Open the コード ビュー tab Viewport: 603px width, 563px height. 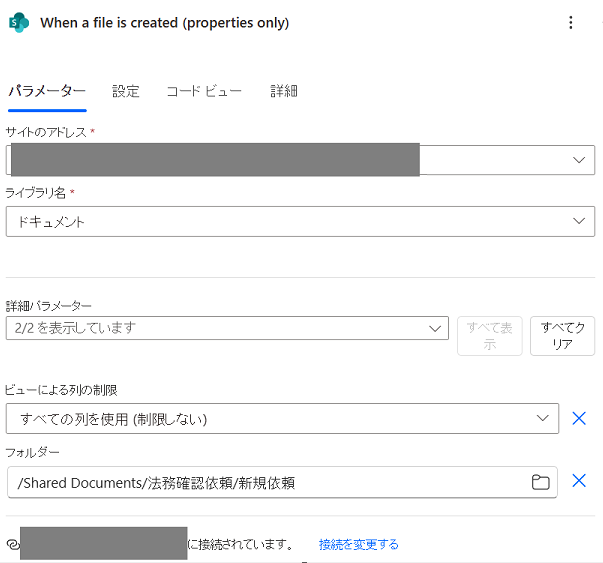204,92
